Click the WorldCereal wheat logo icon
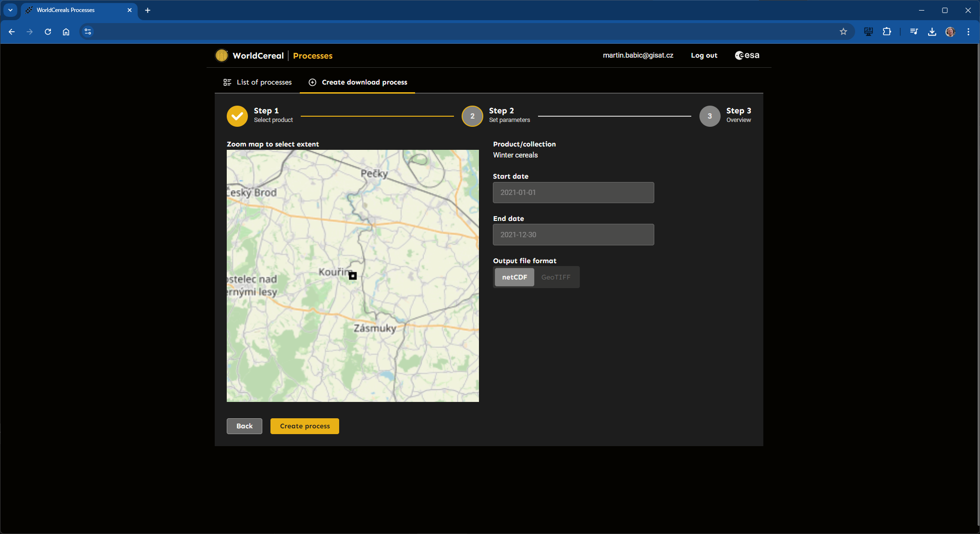The height and width of the screenshot is (534, 980). point(221,56)
